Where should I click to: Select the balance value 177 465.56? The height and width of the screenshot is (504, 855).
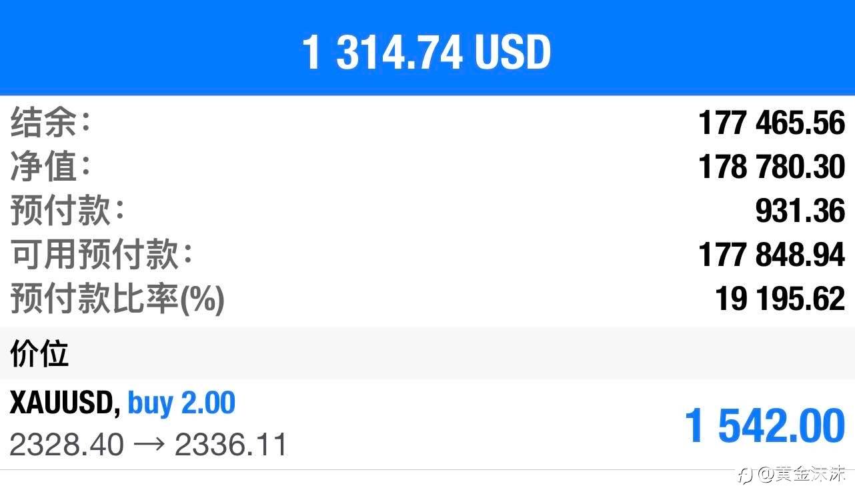click(772, 123)
